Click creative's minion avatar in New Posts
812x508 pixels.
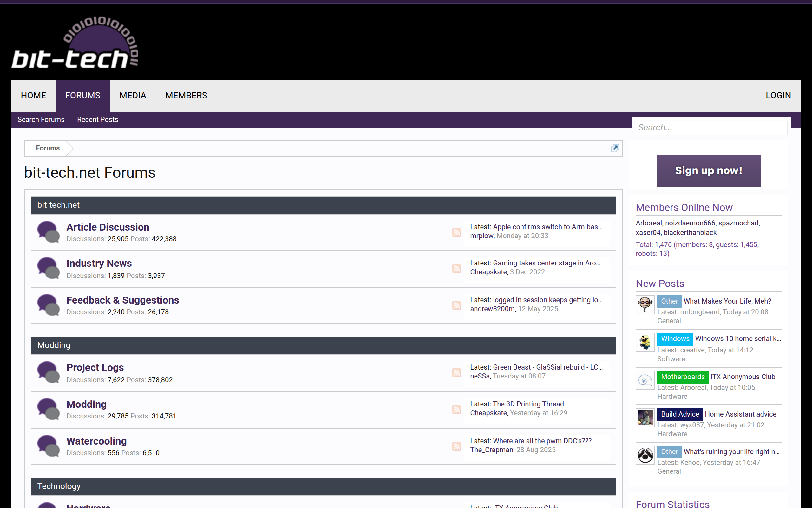pyautogui.click(x=645, y=342)
